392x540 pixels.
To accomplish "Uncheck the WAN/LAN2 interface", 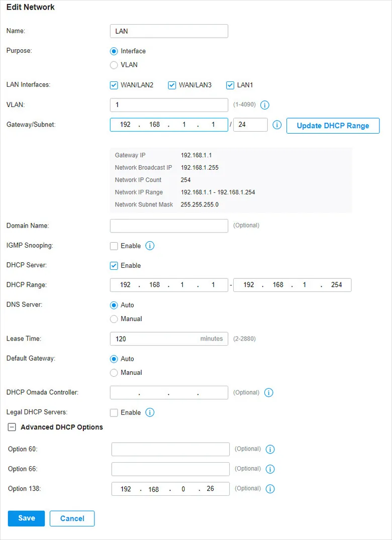I will [x=114, y=85].
